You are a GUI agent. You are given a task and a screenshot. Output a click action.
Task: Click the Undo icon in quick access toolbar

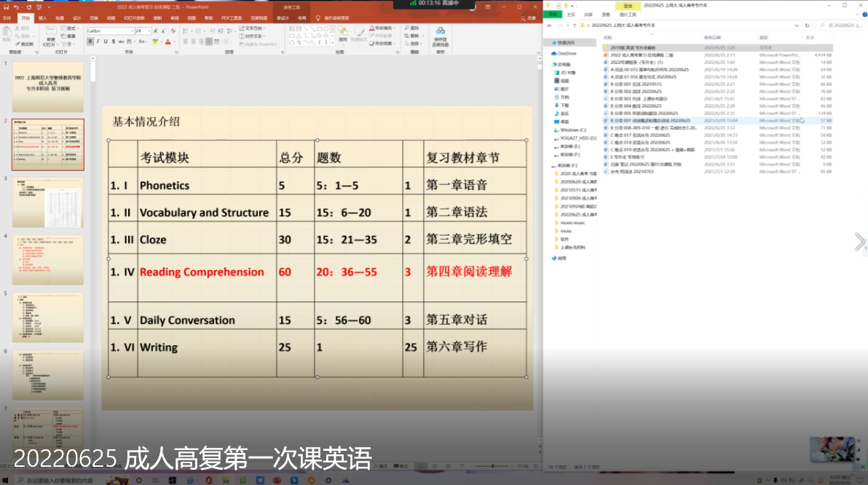(x=17, y=7)
